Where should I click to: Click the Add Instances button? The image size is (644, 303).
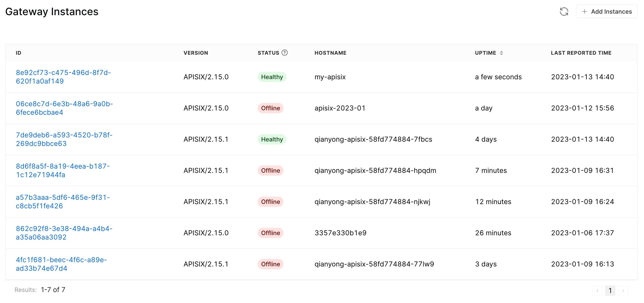coord(606,12)
